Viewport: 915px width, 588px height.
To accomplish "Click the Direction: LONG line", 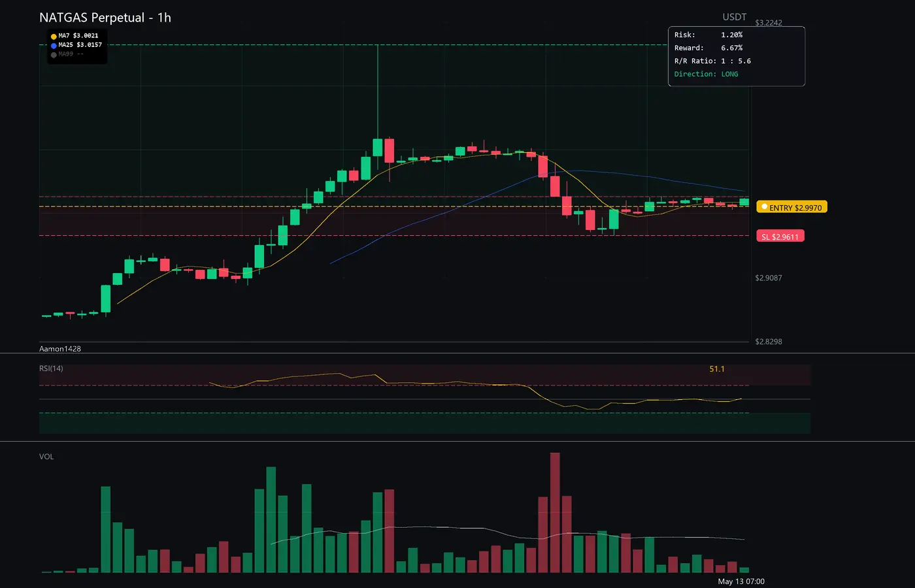I will click(x=707, y=74).
